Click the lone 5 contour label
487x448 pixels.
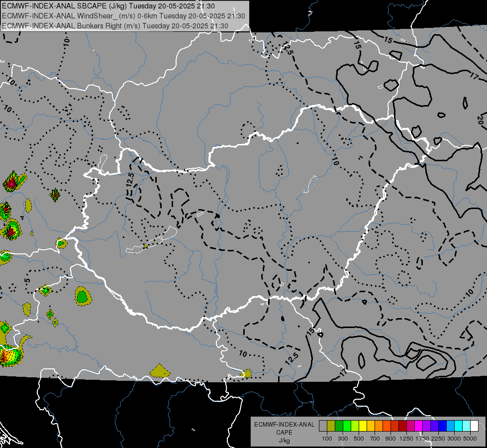(27, 280)
